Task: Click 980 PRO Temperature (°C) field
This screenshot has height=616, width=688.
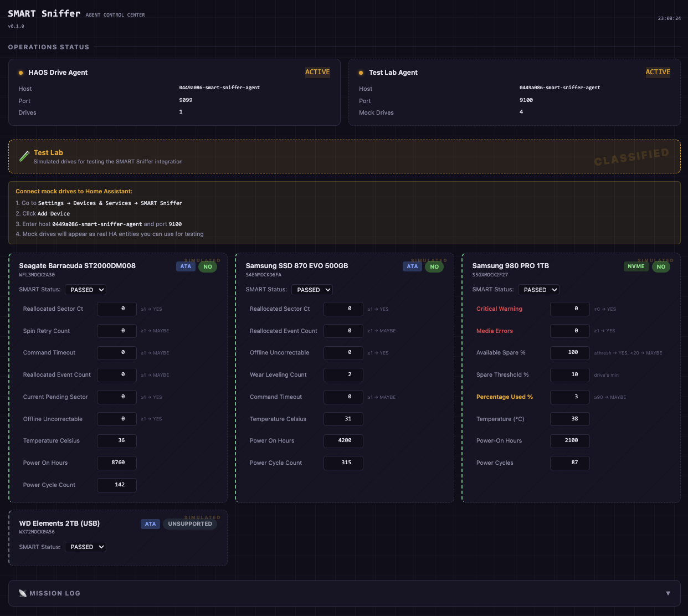Action: [570, 419]
